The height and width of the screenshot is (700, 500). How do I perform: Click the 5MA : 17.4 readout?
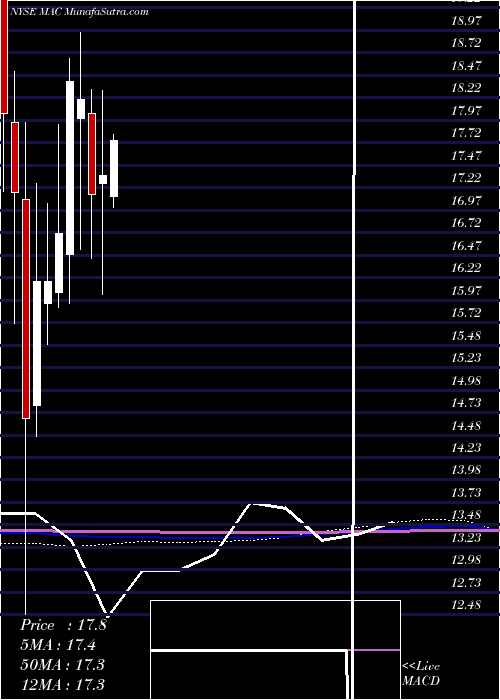(x=58, y=645)
